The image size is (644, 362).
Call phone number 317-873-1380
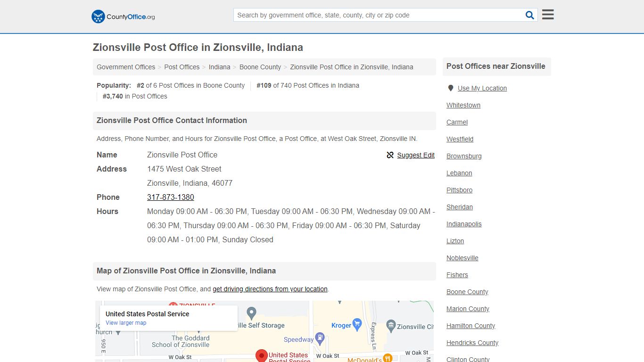tap(171, 197)
